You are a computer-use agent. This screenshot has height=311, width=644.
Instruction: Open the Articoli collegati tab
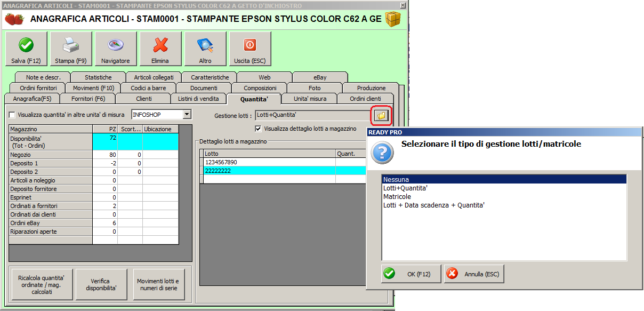pyautogui.click(x=154, y=77)
